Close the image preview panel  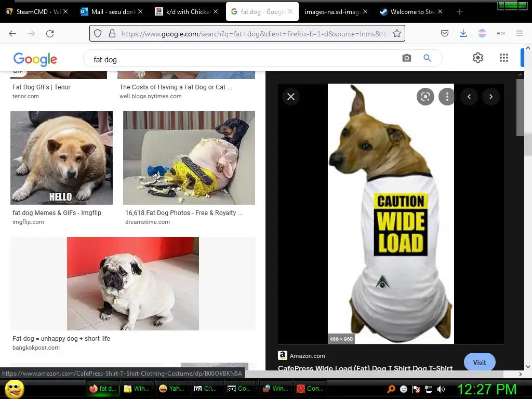(x=291, y=97)
